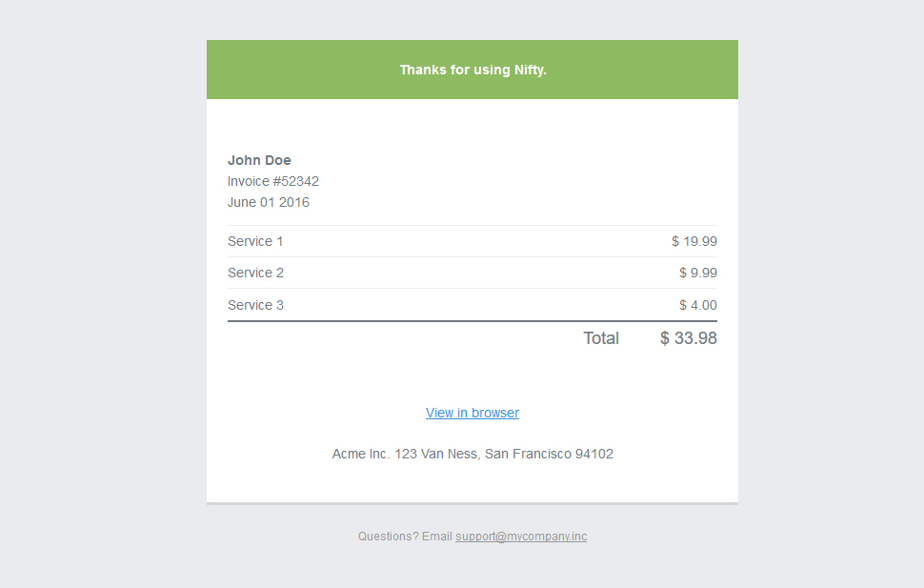Click the Invoice #52342 number

[x=273, y=181]
